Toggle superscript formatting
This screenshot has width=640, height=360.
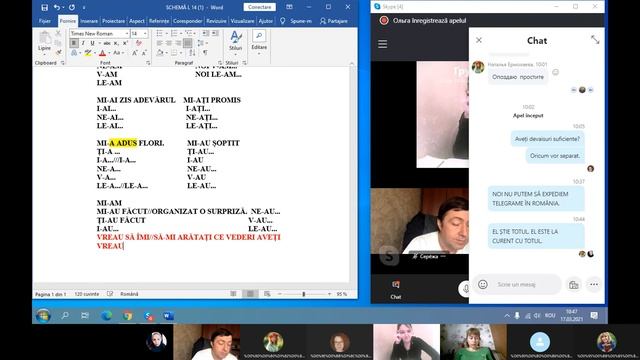tap(125, 43)
